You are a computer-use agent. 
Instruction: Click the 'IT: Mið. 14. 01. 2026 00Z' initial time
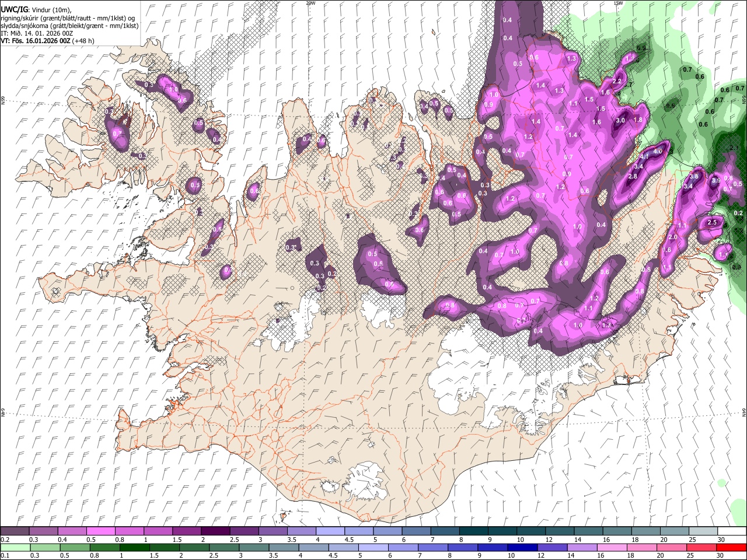37,33
